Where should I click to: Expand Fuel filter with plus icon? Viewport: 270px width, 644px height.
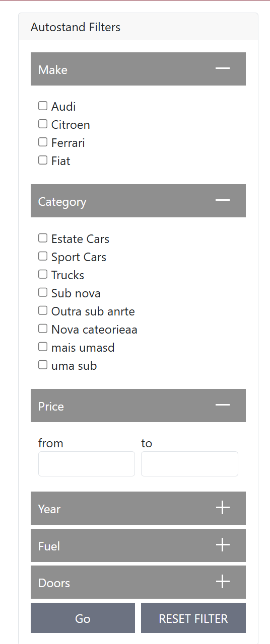tap(223, 545)
